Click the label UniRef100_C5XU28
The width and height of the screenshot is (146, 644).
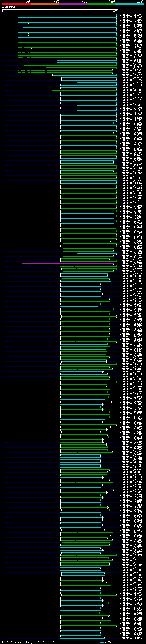(x=131, y=70)
